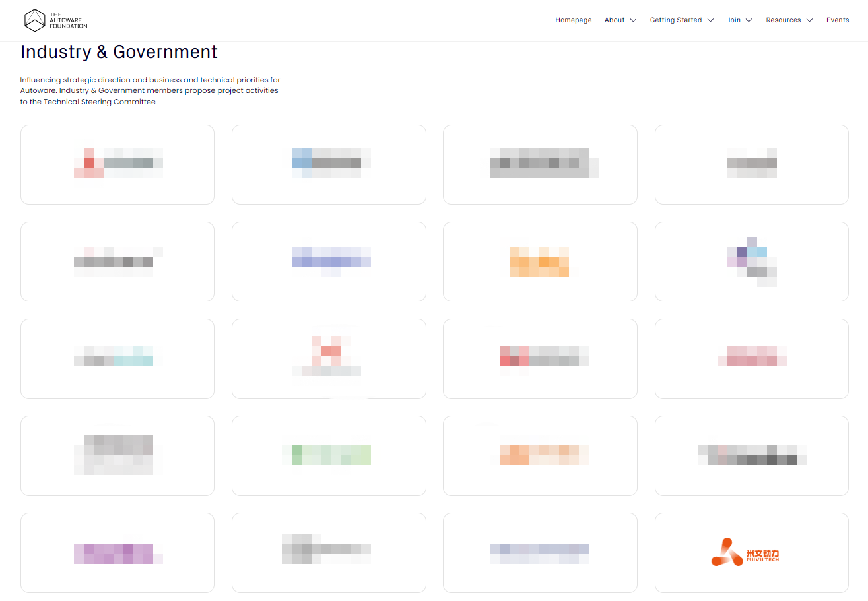The width and height of the screenshot is (868, 601).
Task: Click the About menu label
Action: pyautogui.click(x=614, y=20)
